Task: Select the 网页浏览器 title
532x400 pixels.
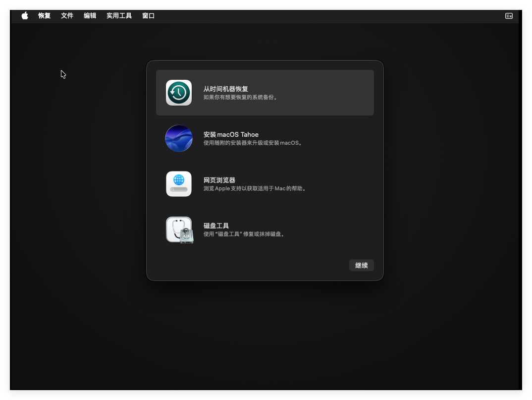Action: click(x=219, y=180)
